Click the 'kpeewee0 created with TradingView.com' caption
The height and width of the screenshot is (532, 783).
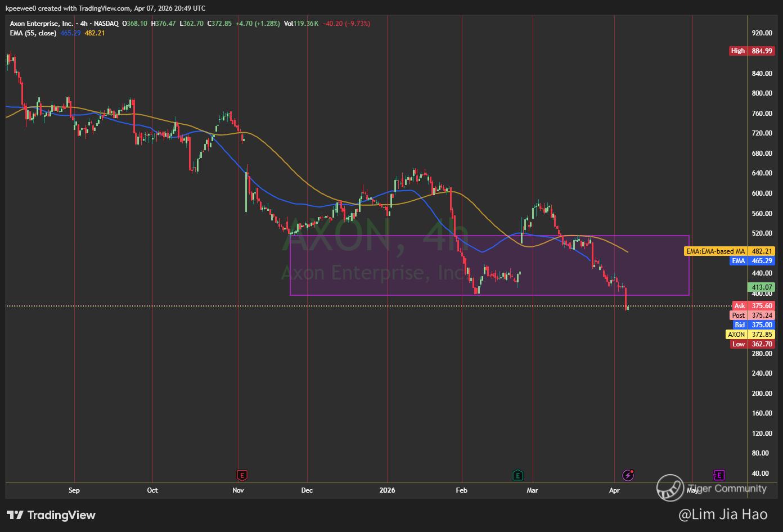[x=67, y=8]
